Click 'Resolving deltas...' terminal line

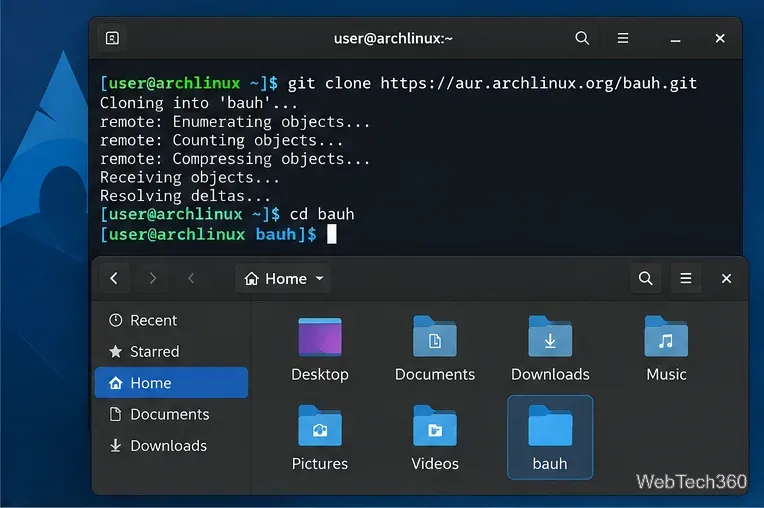[185, 196]
